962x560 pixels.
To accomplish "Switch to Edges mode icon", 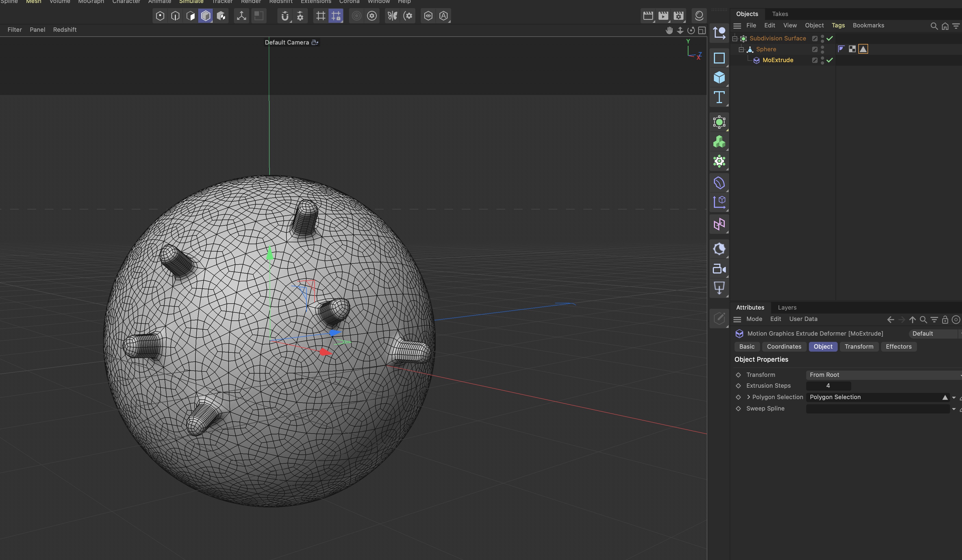I will 175,16.
